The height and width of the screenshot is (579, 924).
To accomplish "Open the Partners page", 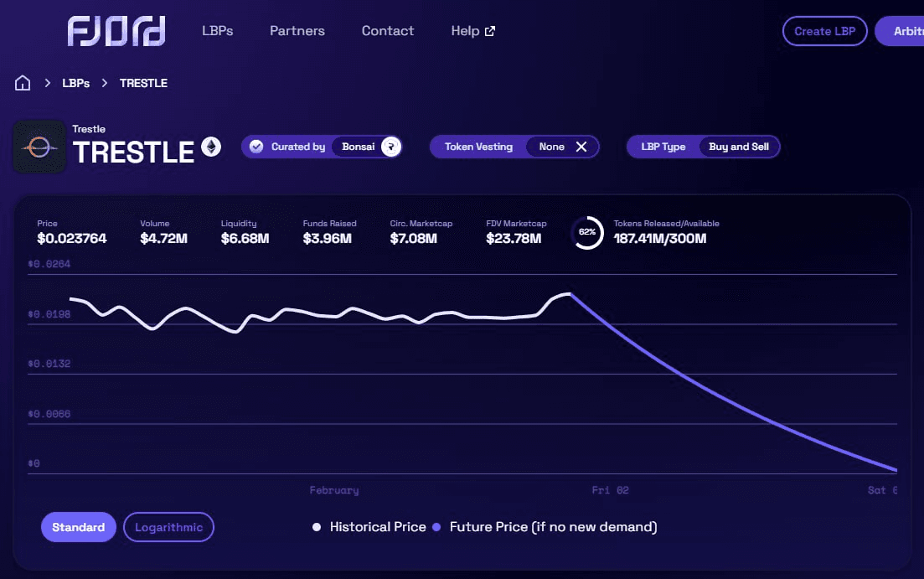I will tap(297, 31).
